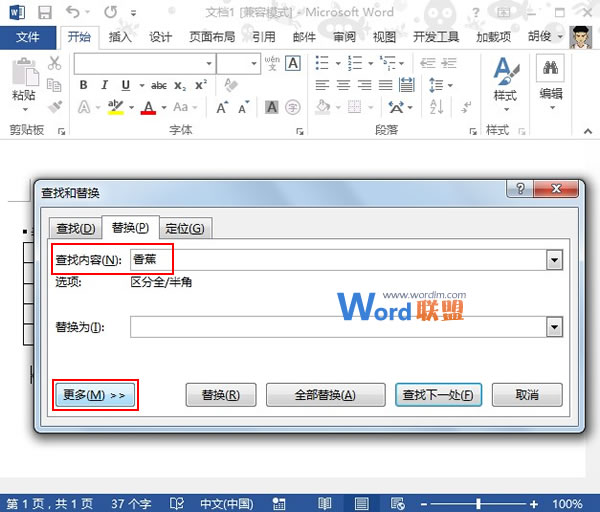600x512 pixels.
Task: Click the Grow Font icon
Action: [222, 108]
